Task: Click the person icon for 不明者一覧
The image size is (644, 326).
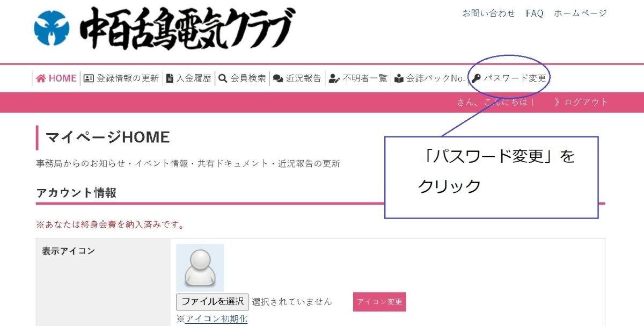Action: click(x=334, y=78)
